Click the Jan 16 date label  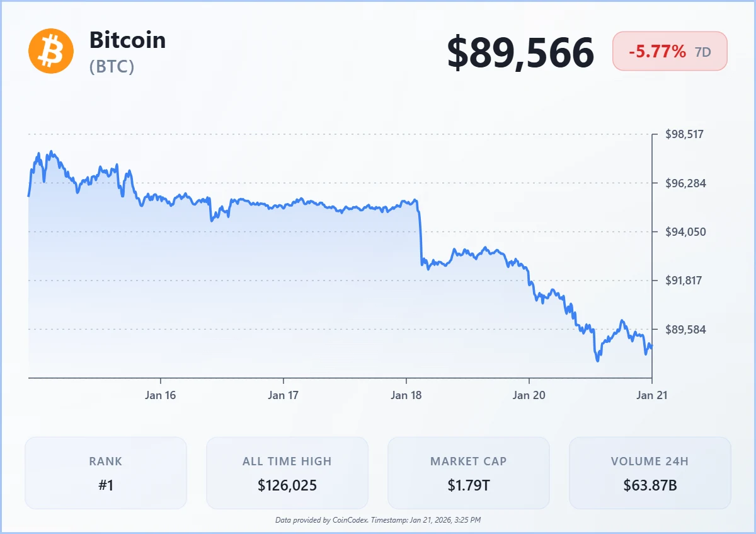click(x=161, y=395)
